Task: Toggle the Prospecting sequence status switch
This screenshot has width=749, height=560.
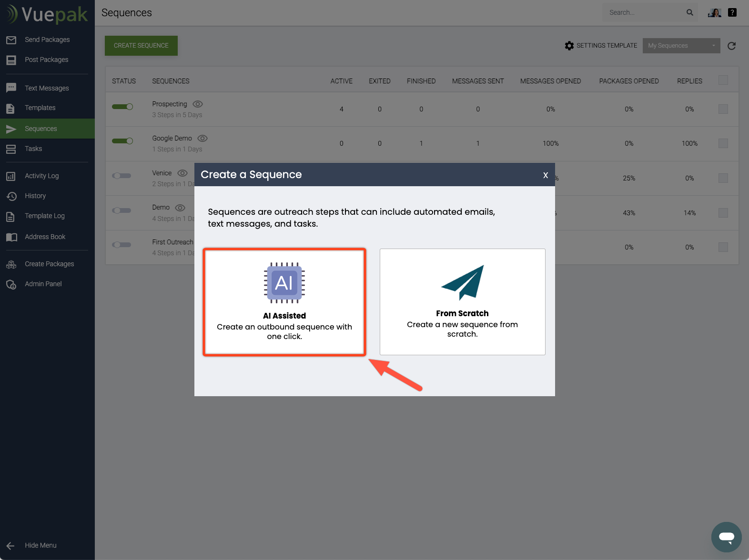Action: point(122,107)
